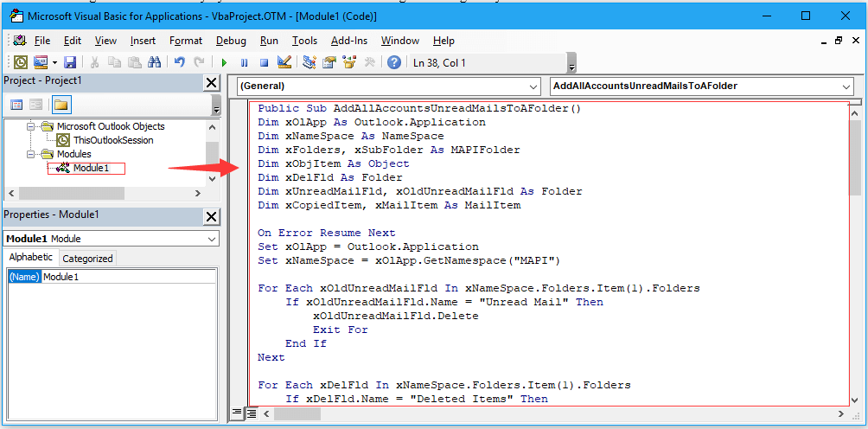The image size is (868, 429).
Task: Undo the last action
Action: (x=179, y=62)
